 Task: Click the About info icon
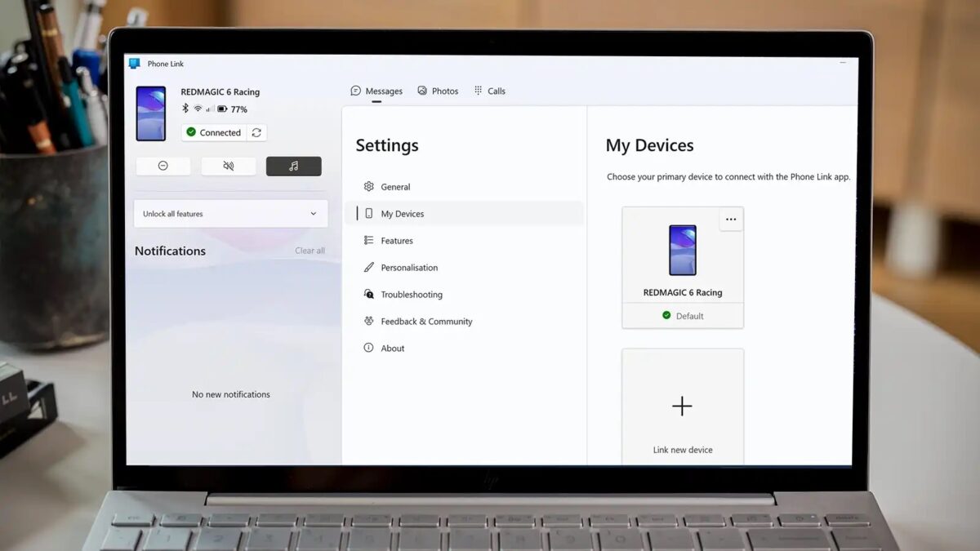pyautogui.click(x=368, y=349)
